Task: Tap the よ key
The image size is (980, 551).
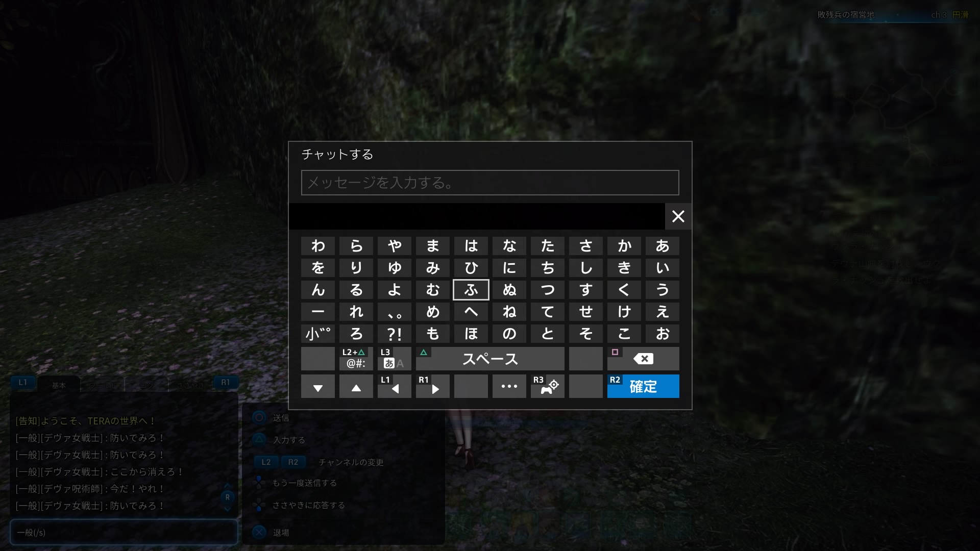Action: tap(395, 290)
